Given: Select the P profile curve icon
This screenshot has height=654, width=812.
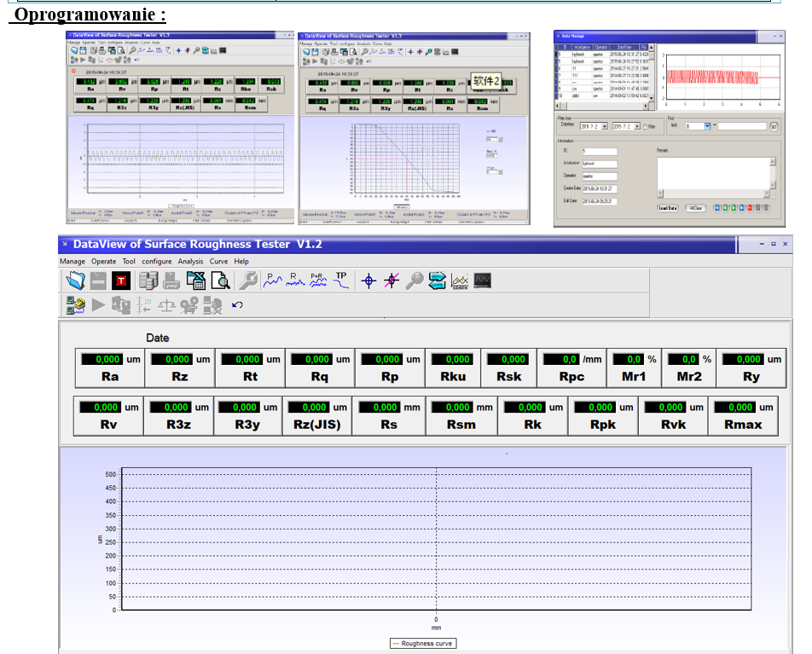Looking at the screenshot, I should tap(274, 280).
